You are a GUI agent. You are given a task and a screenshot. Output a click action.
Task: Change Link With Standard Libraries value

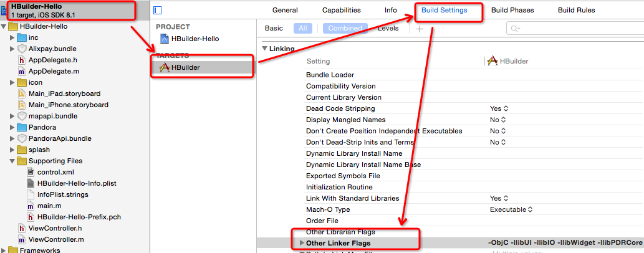point(499,198)
